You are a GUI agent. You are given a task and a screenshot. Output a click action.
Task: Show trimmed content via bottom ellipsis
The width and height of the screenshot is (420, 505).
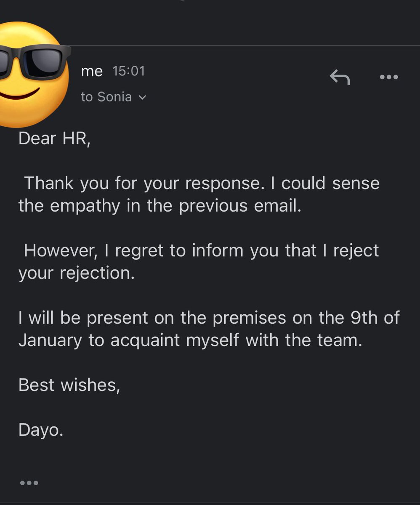point(29,483)
